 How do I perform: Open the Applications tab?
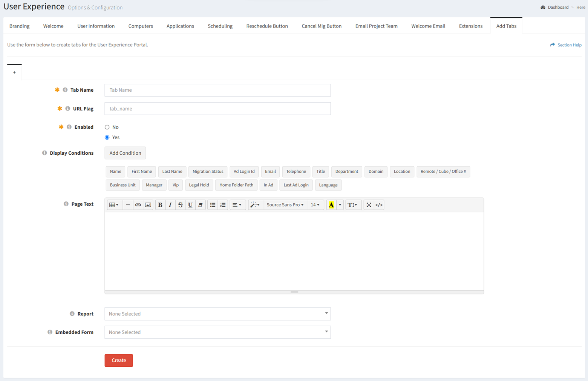tap(180, 26)
